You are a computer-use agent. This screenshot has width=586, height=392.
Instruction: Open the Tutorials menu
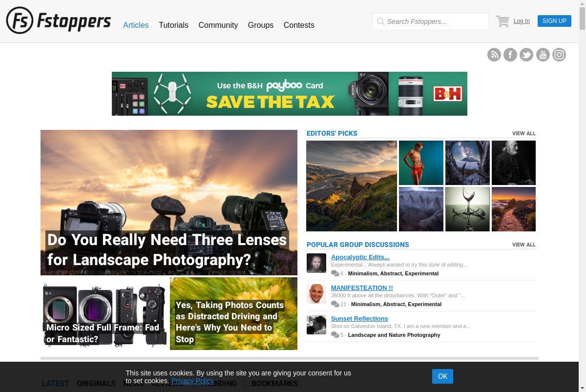(173, 25)
